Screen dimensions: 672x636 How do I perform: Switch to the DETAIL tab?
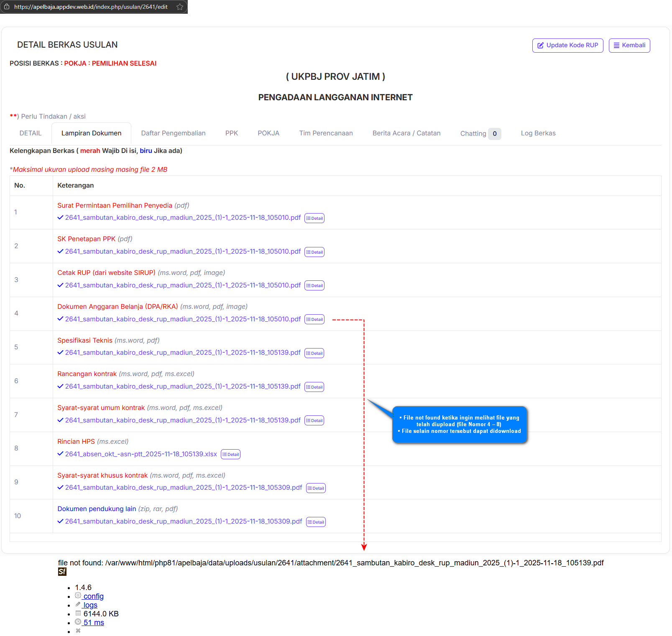pyautogui.click(x=31, y=133)
